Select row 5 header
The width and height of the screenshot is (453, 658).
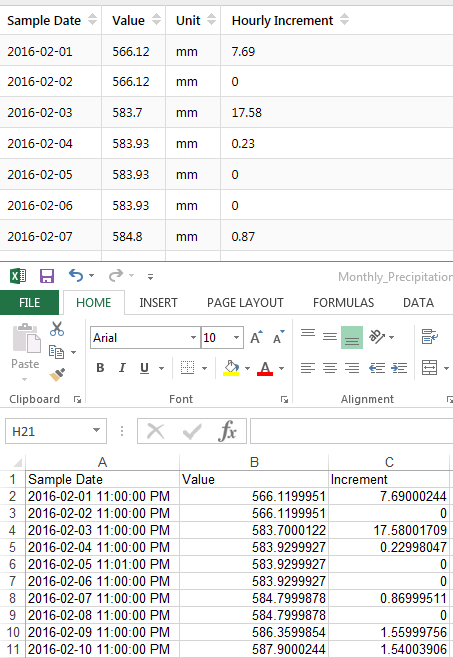tap(13, 547)
